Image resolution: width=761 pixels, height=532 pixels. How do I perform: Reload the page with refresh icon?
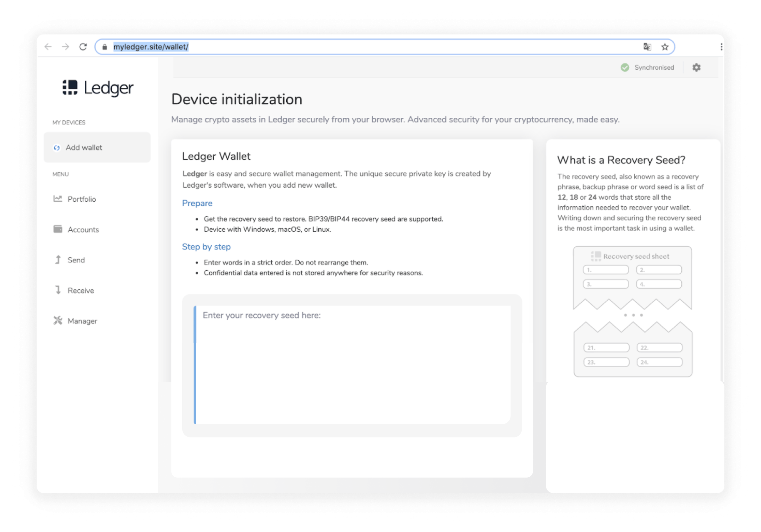coord(83,47)
